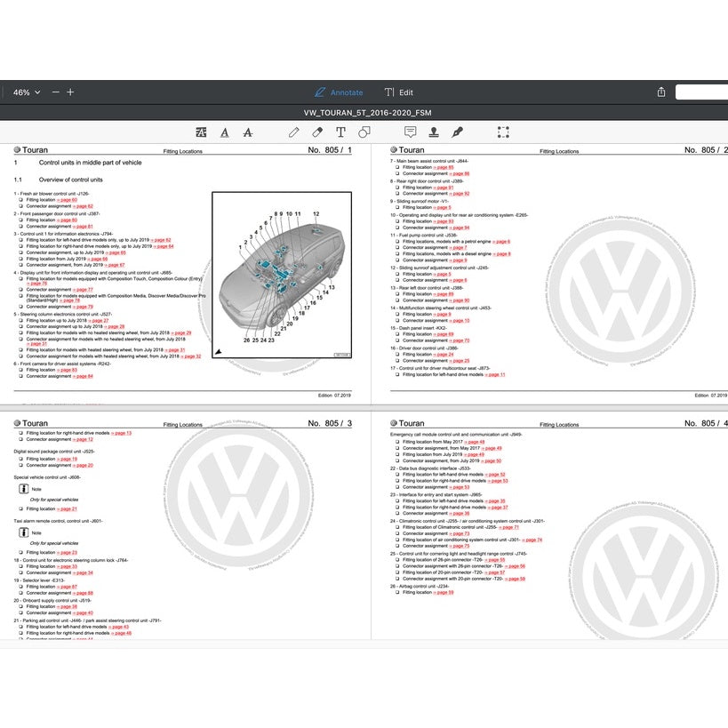The image size is (728, 728).
Task: Open the signature tool
Action: [457, 132]
